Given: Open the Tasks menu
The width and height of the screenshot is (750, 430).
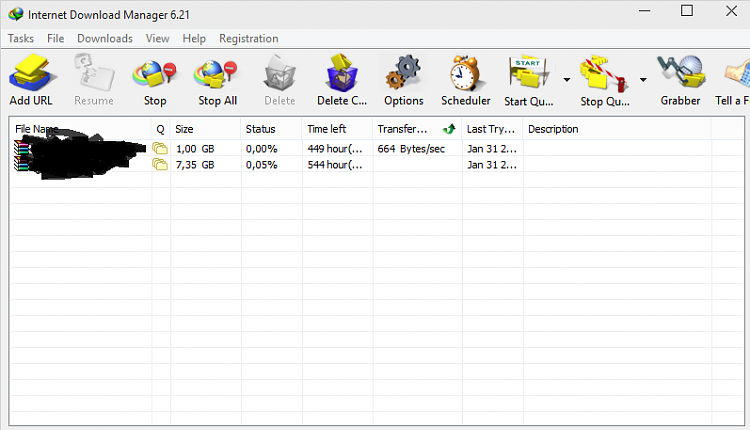Looking at the screenshot, I should click(21, 38).
